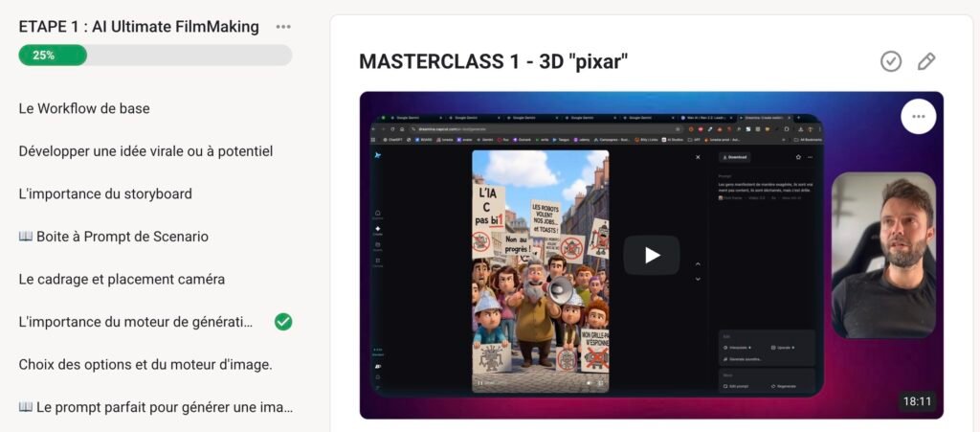Viewport: 980px width, 432px height.
Task: Click green completed checkmark beside moteur de générati…
Action: pos(283,322)
